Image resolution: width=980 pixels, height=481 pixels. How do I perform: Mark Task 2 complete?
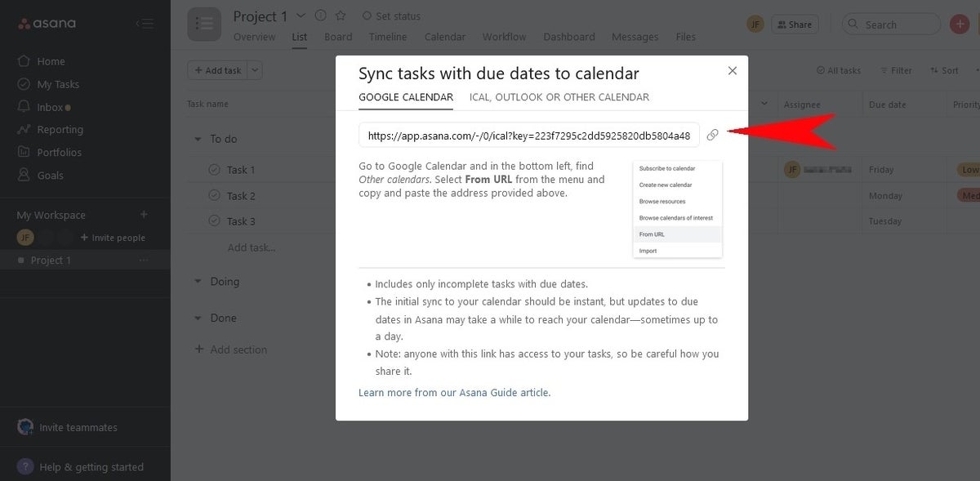[x=214, y=196]
